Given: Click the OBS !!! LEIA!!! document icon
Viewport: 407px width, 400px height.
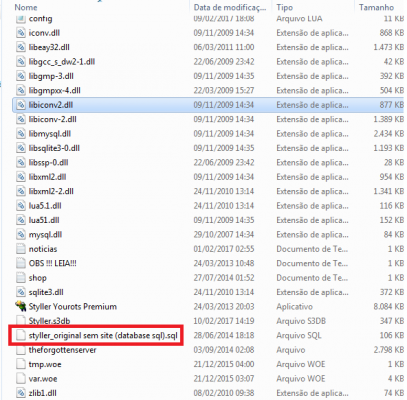Looking at the screenshot, I should (x=21, y=263).
